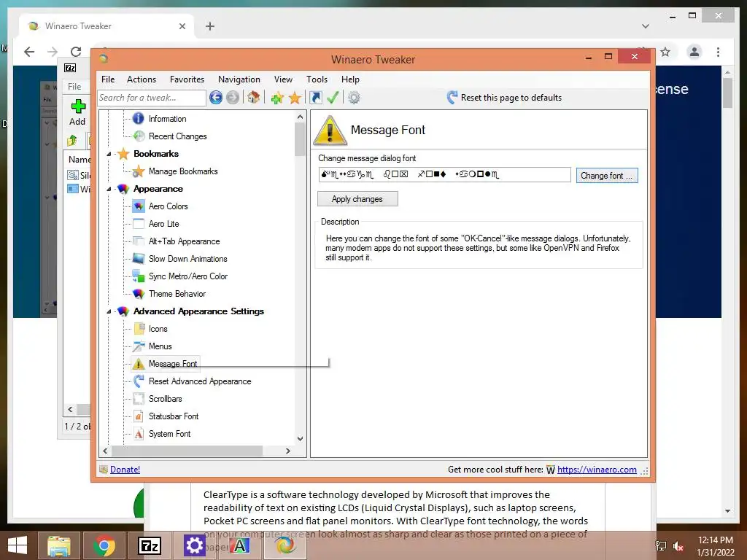
Task: Click the Chrome reload button
Action: tap(76, 52)
